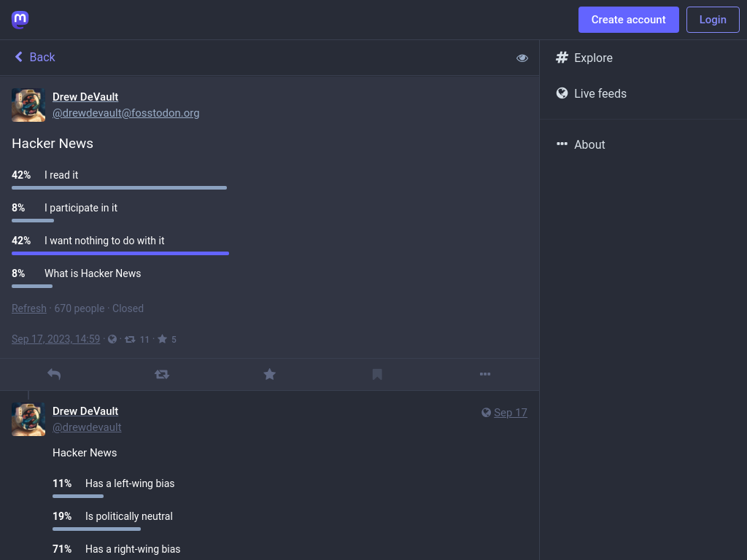
Task: Click the Login button
Action: (713, 20)
